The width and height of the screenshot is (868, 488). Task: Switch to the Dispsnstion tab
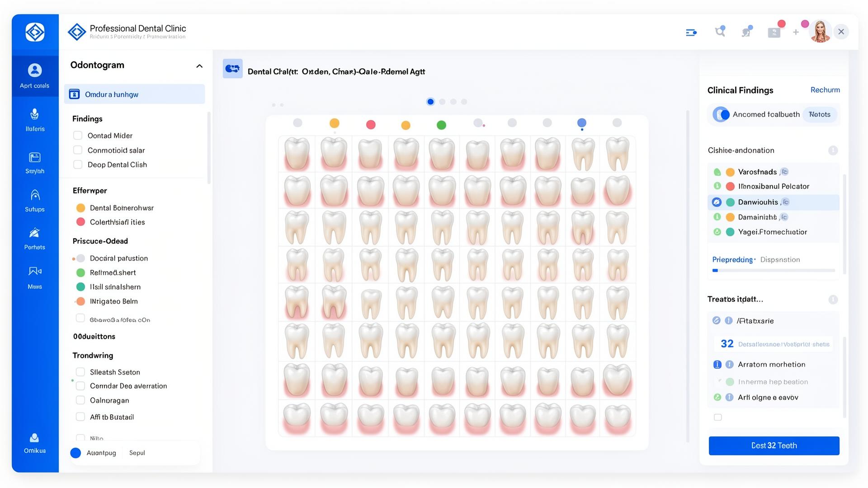pyautogui.click(x=780, y=260)
